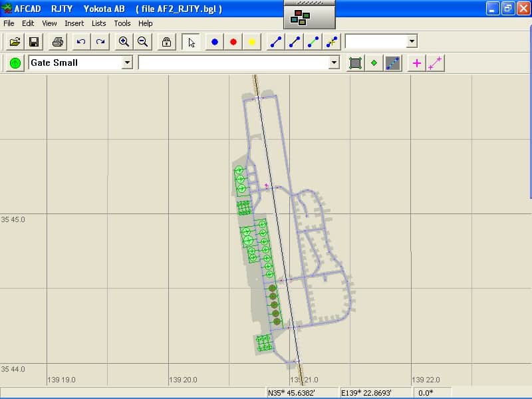Click the magenta plus marker button

pyautogui.click(x=417, y=63)
